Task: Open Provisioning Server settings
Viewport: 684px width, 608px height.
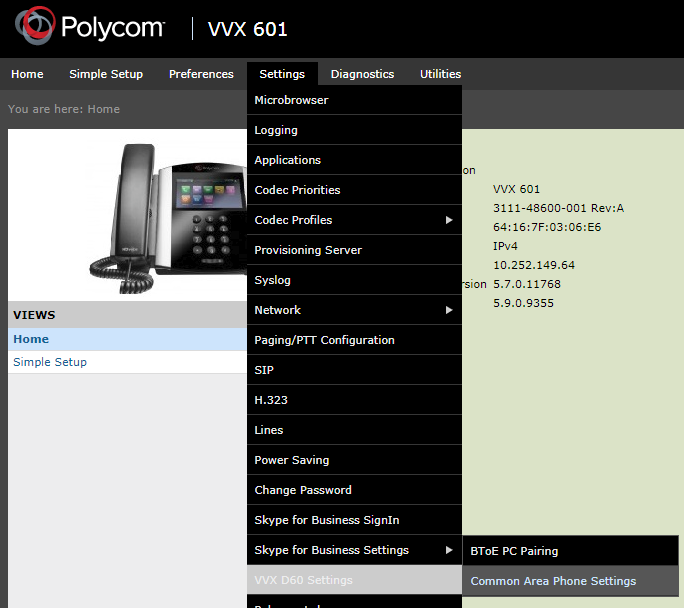Action: (x=354, y=250)
